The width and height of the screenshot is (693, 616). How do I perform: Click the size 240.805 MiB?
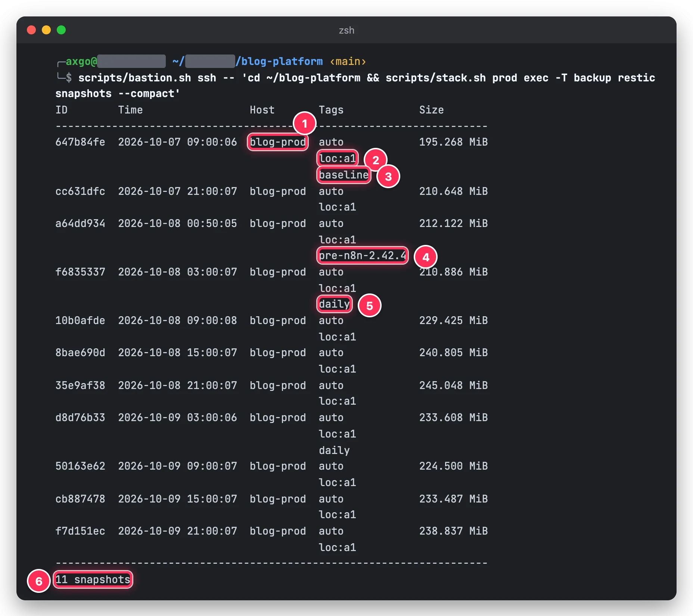click(453, 352)
